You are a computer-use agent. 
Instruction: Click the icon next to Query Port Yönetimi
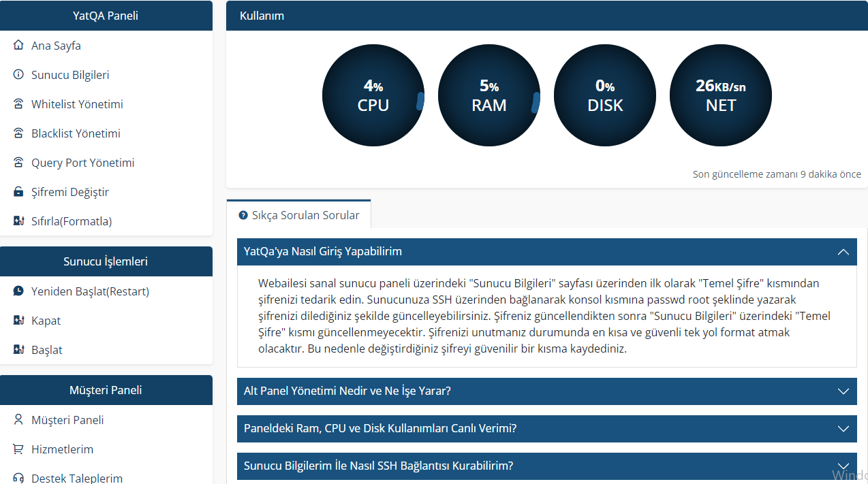click(18, 163)
